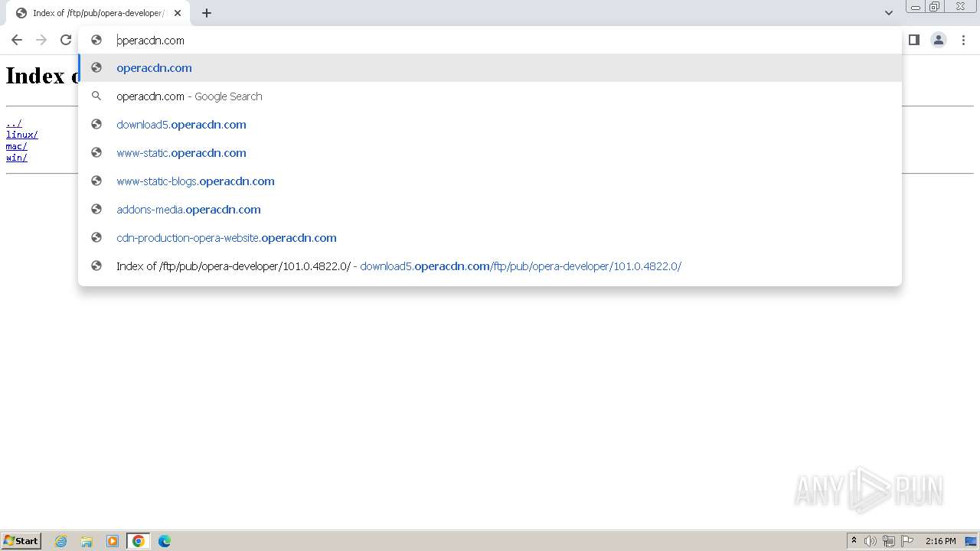Image resolution: width=980 pixels, height=551 pixels.
Task: Open Windows Media Player from taskbar
Action: (113, 541)
